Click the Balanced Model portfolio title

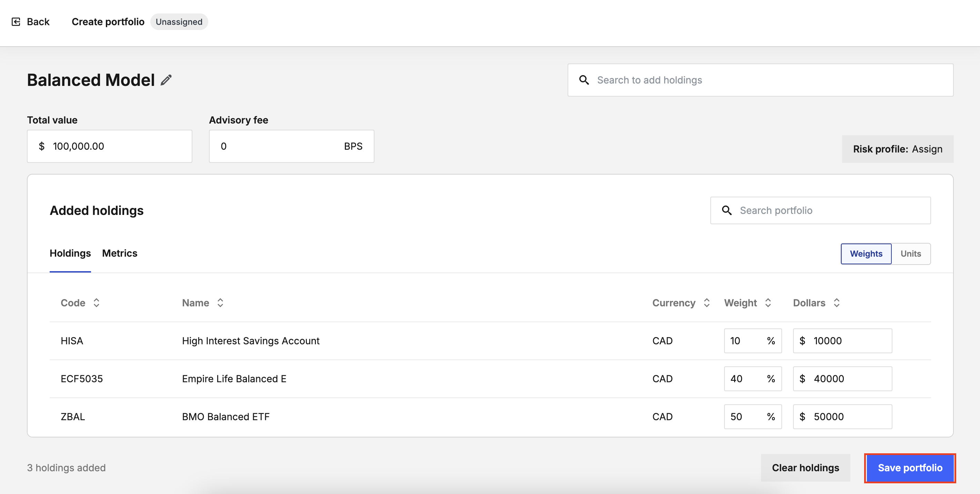[x=91, y=80]
